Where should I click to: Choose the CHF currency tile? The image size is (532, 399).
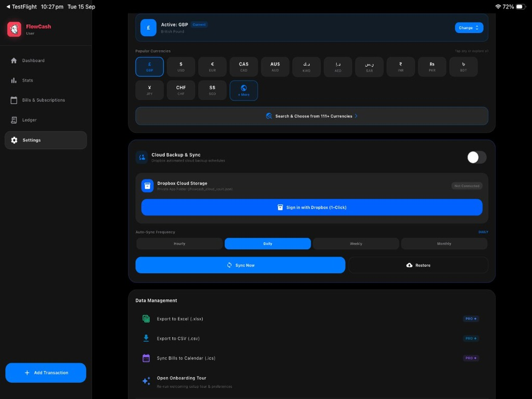point(181,90)
